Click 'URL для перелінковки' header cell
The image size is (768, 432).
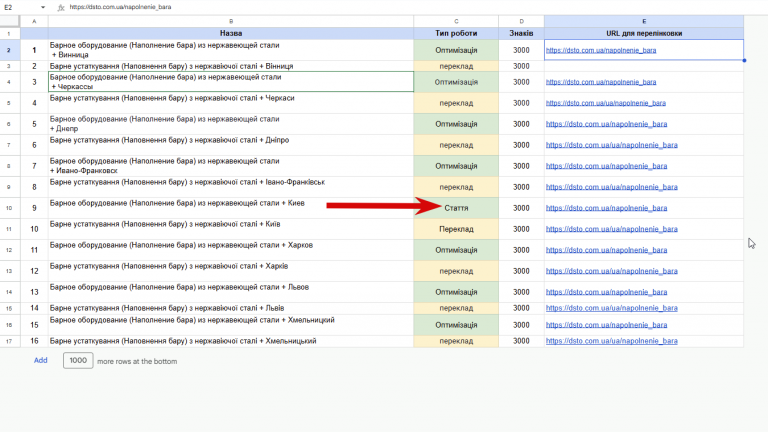pyautogui.click(x=644, y=33)
